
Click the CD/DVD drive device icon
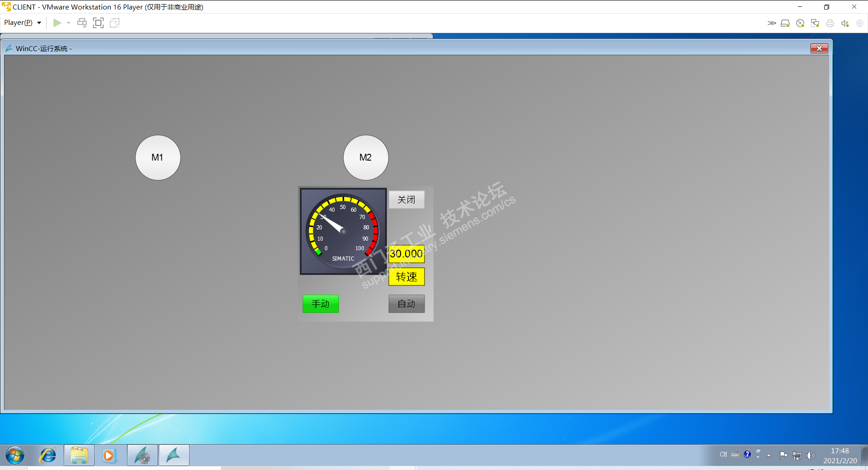[800, 23]
